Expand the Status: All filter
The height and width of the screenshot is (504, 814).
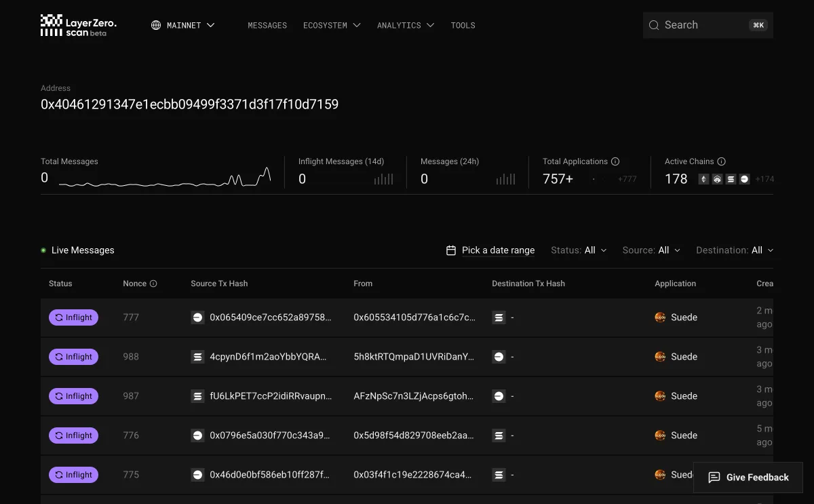click(579, 250)
